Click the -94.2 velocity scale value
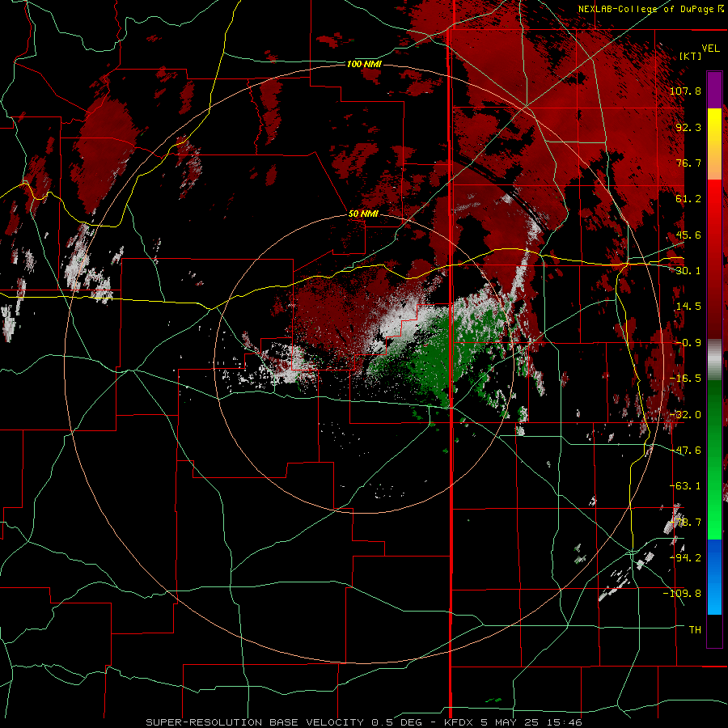Viewport: 728px width, 728px height. click(685, 558)
